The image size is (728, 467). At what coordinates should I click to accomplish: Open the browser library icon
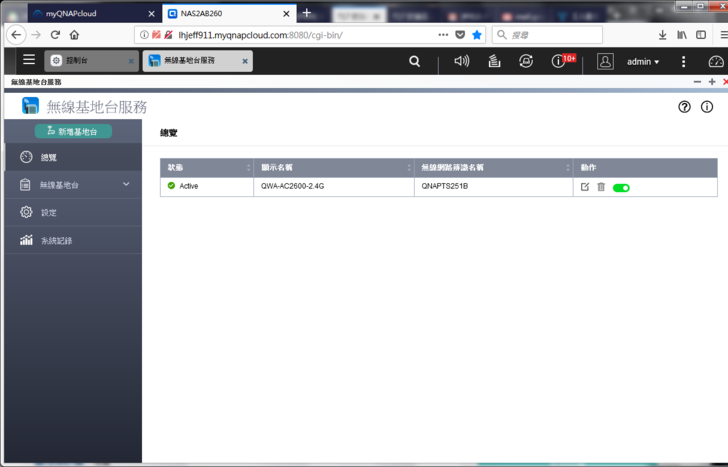point(682,35)
